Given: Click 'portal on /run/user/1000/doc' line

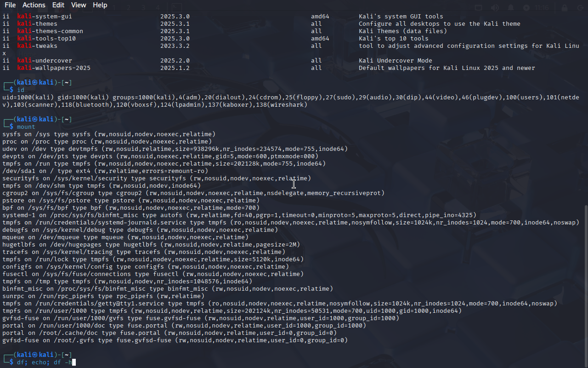Looking at the screenshot, I should coord(184,326).
